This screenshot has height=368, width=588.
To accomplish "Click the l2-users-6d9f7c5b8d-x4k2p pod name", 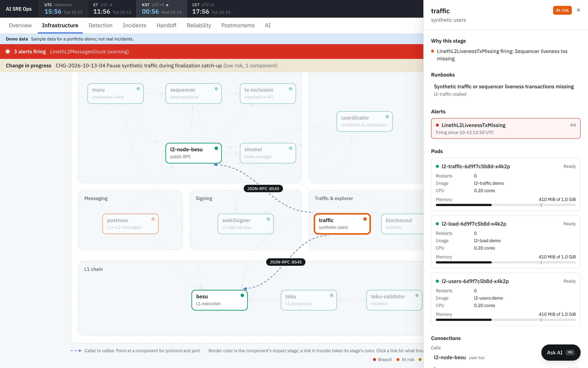I will pyautogui.click(x=475, y=281).
